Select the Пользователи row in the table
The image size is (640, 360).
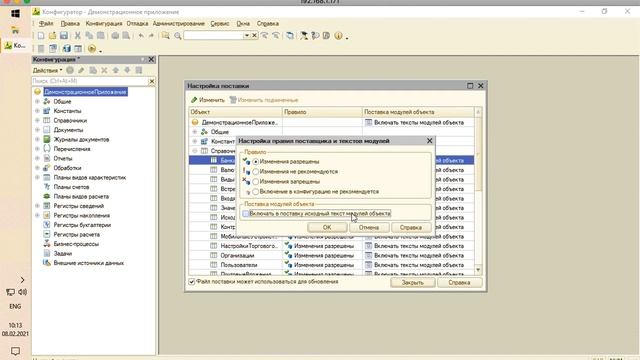click(331, 265)
